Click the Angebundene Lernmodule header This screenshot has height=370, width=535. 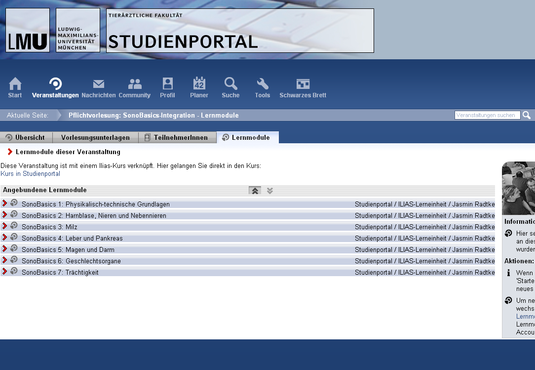point(45,190)
